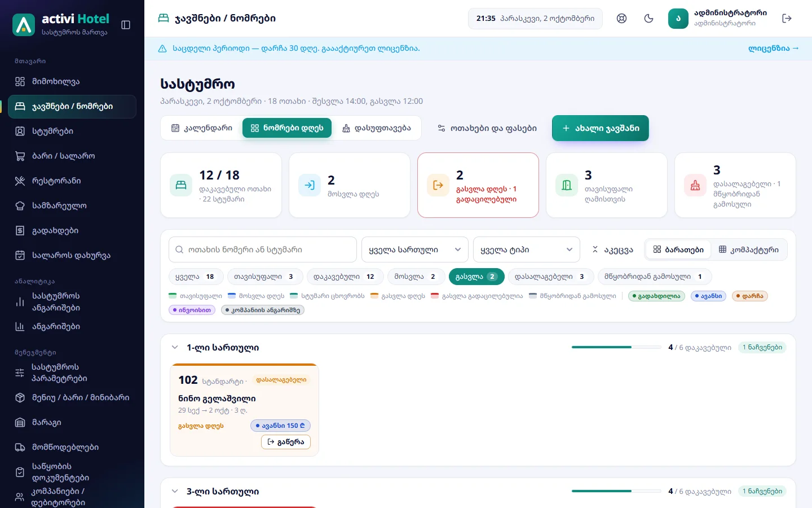Open მიმოხილვა in sidebar
The height and width of the screenshot is (508, 812).
point(72,81)
